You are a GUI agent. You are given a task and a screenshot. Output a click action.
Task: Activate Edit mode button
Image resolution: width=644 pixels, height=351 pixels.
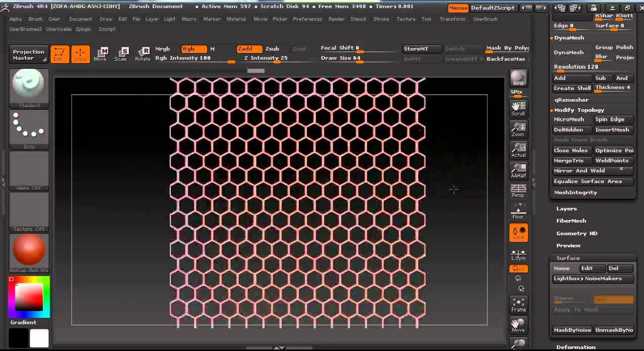[60, 54]
